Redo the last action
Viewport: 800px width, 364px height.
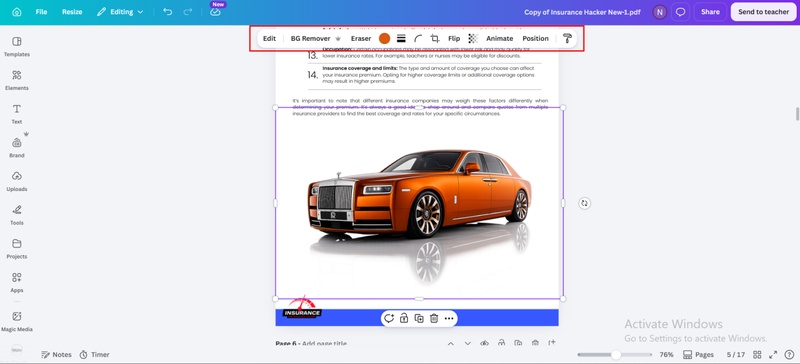188,12
